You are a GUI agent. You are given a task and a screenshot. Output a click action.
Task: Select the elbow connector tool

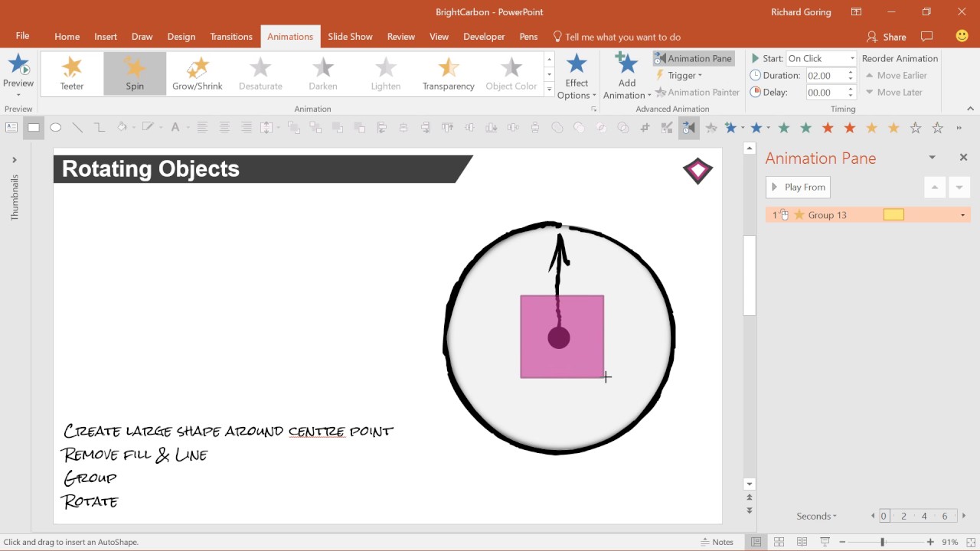[100, 128]
